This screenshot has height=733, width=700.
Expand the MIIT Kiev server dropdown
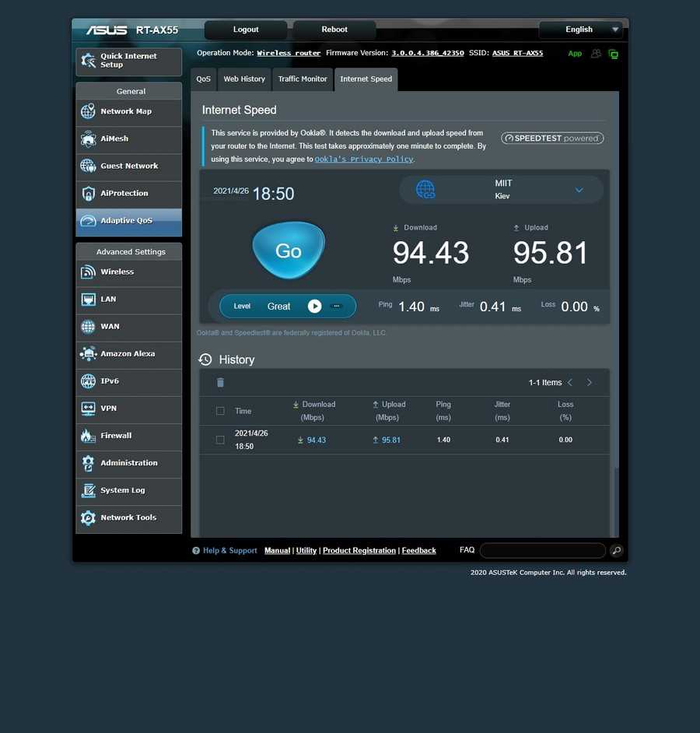pos(579,190)
